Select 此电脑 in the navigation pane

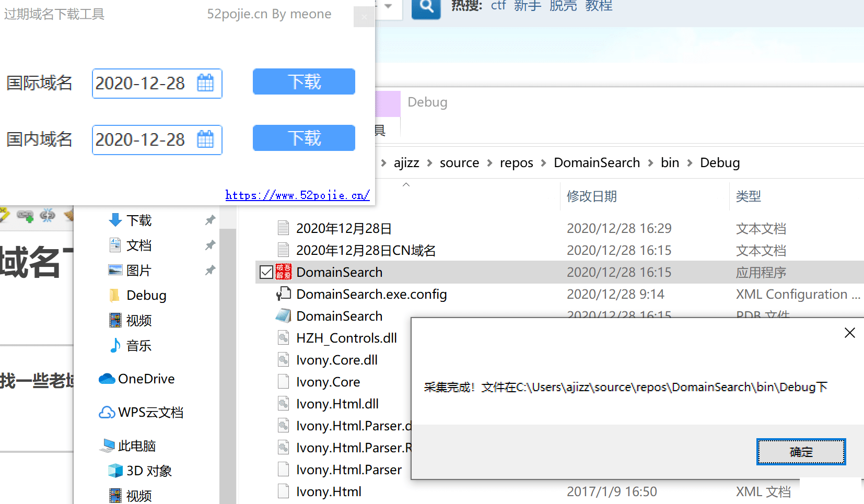coord(136,446)
